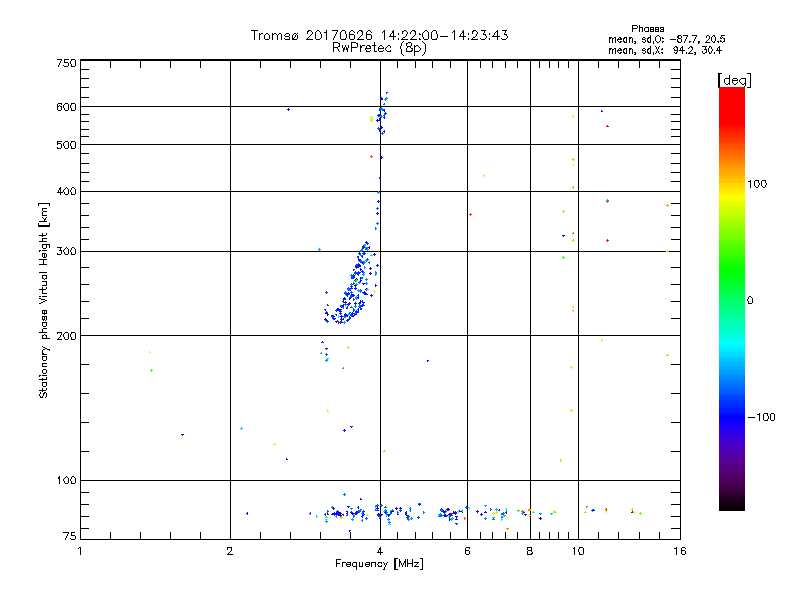Click the "200" height axis label
800x600 pixels.
click(x=66, y=336)
